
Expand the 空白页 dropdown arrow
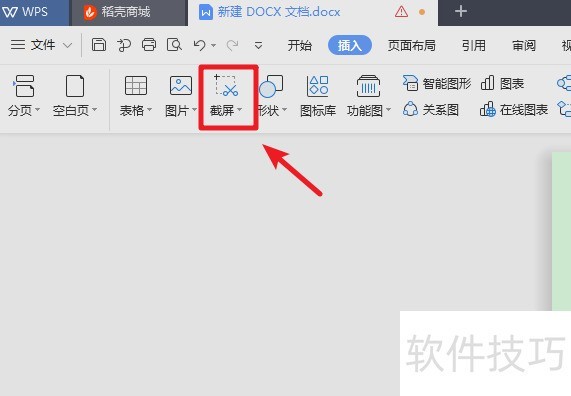click(94, 109)
